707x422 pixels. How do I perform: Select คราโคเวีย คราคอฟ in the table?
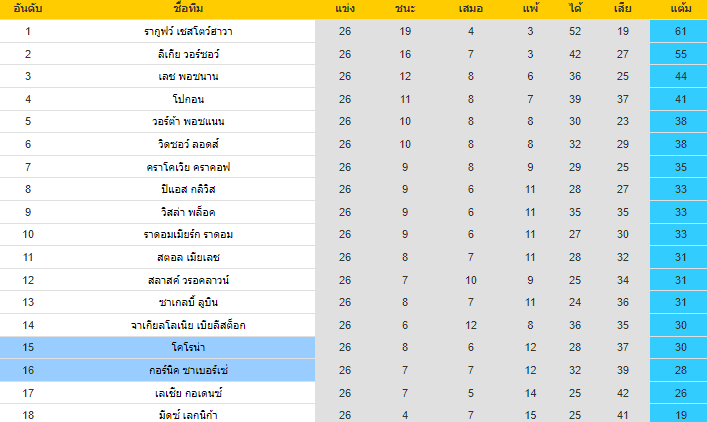pyautogui.click(x=188, y=166)
